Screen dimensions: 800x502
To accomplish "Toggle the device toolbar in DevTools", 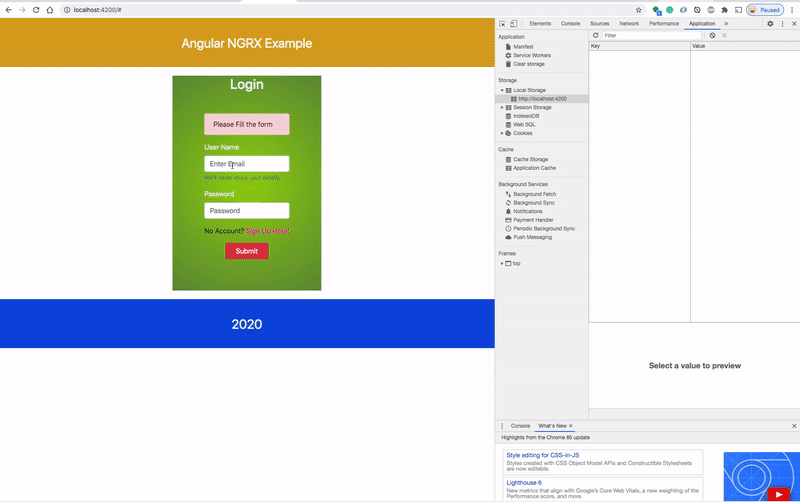I will 514,23.
